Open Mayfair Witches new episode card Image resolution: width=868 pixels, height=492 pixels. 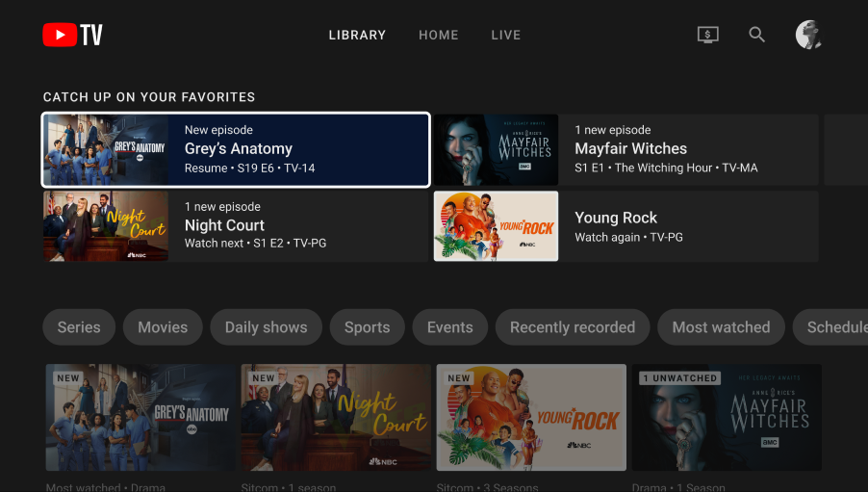coord(626,150)
